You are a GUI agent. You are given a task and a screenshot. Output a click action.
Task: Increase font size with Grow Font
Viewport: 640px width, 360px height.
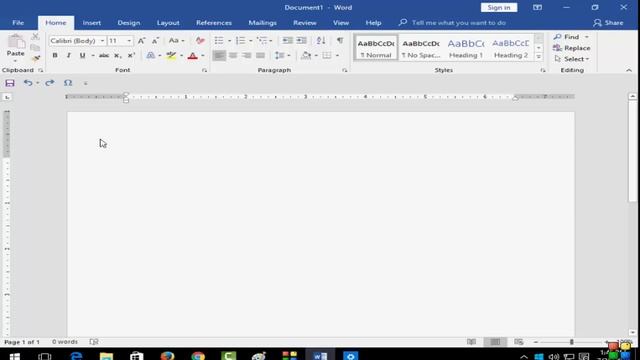click(x=141, y=41)
